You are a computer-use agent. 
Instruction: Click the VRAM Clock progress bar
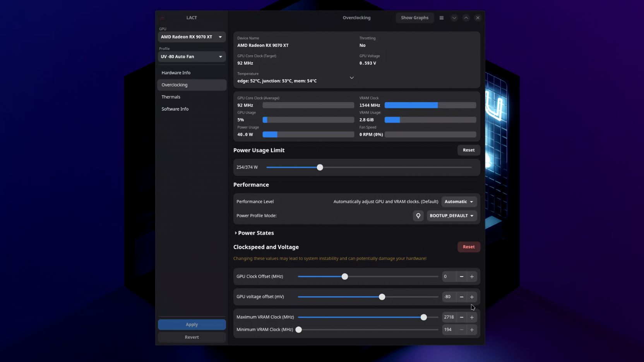(x=430, y=105)
